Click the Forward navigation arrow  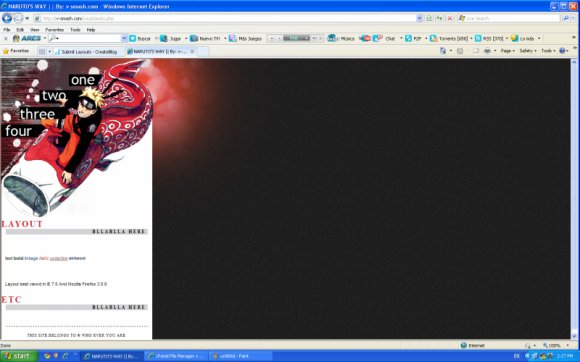[x=18, y=18]
